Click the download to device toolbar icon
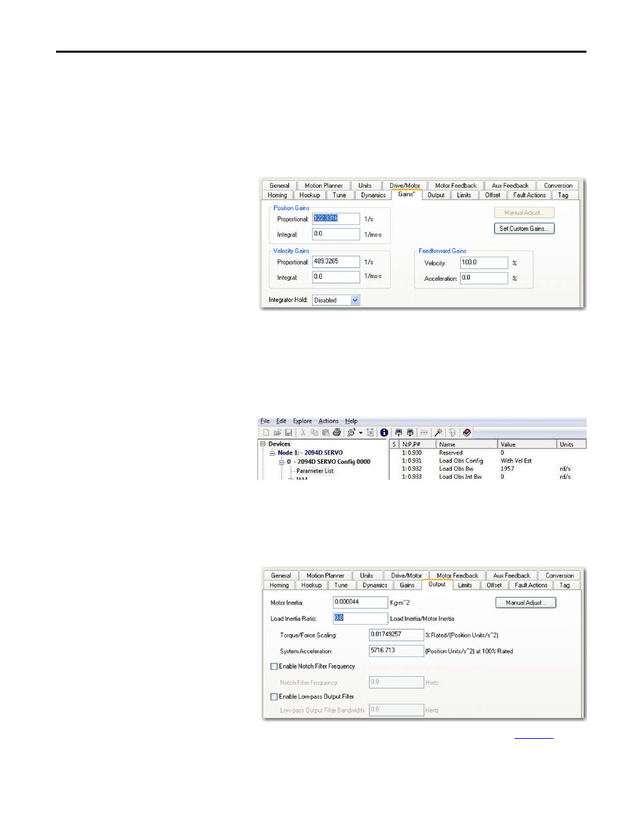Screen dimensions: 644x834 pos(410,432)
